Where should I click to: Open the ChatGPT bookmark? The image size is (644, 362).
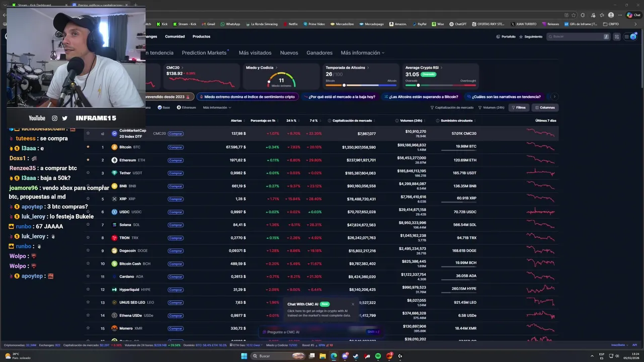[x=458, y=24]
